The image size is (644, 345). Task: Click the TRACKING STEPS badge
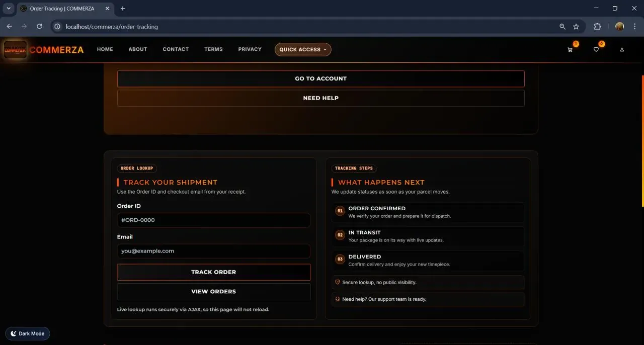(x=354, y=168)
